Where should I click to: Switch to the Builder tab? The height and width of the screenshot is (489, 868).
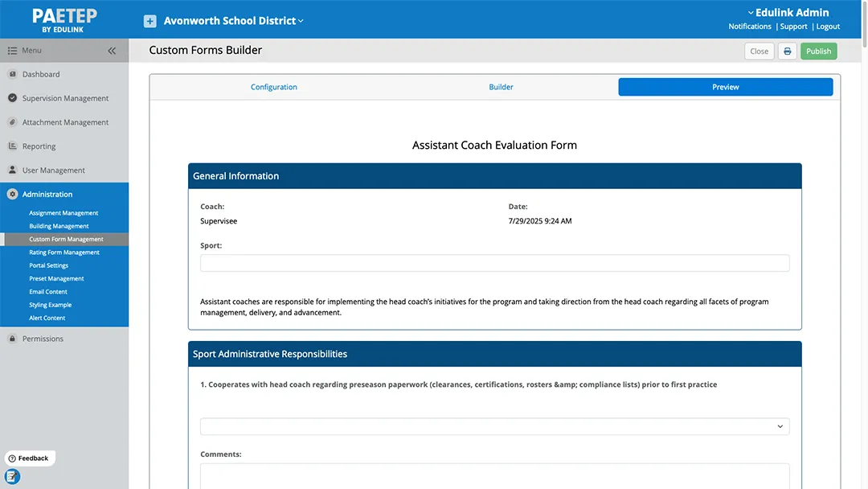click(x=501, y=87)
